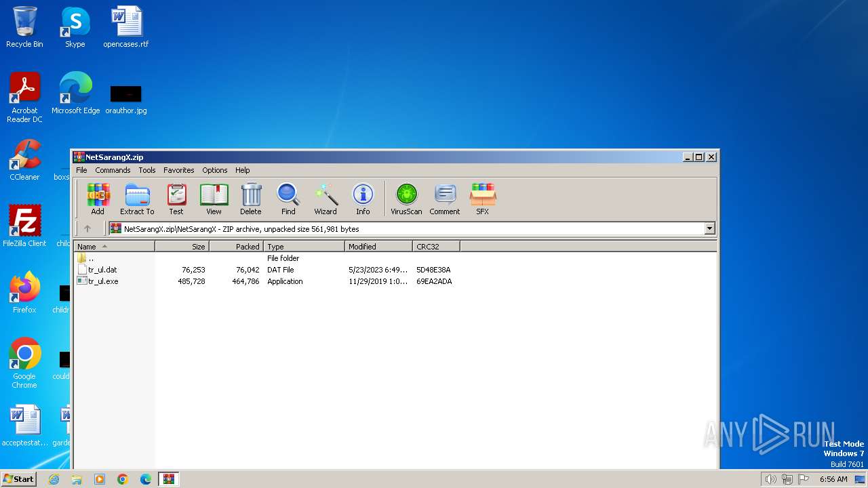
Task: Open Microsoft Edge desktop shortcut
Action: (75, 94)
